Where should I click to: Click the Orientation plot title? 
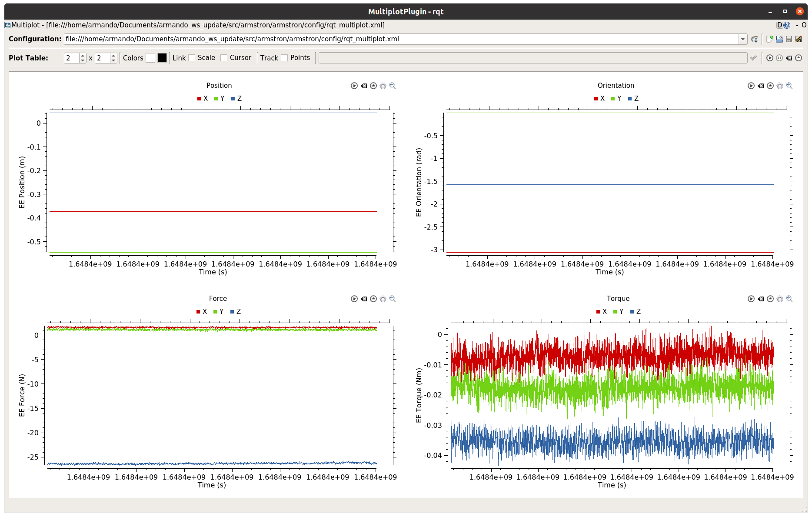(x=616, y=86)
